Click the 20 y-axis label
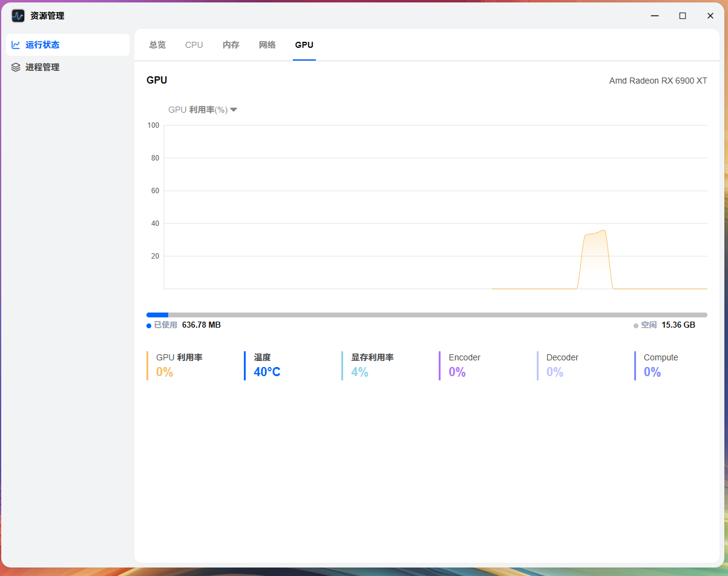728x576 pixels. point(155,256)
